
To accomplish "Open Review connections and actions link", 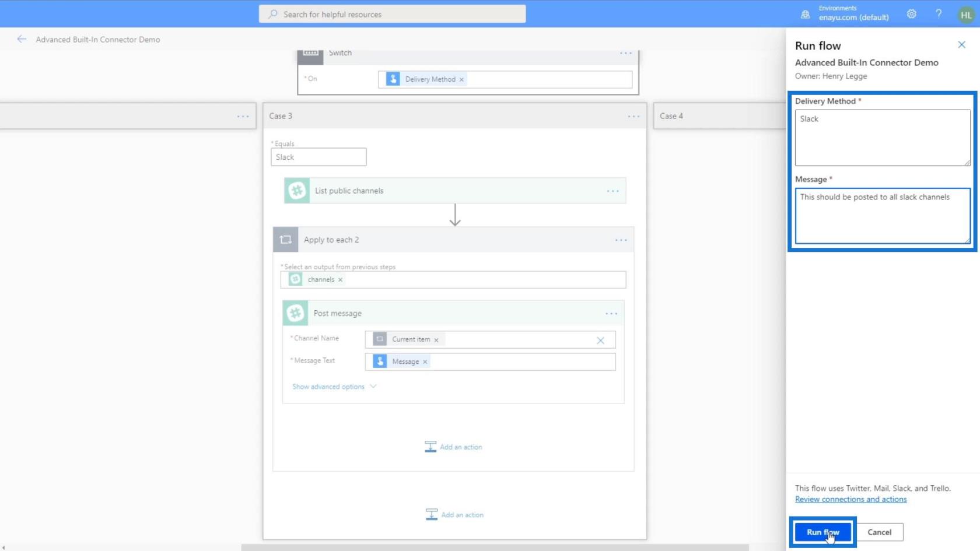I will pos(850,499).
